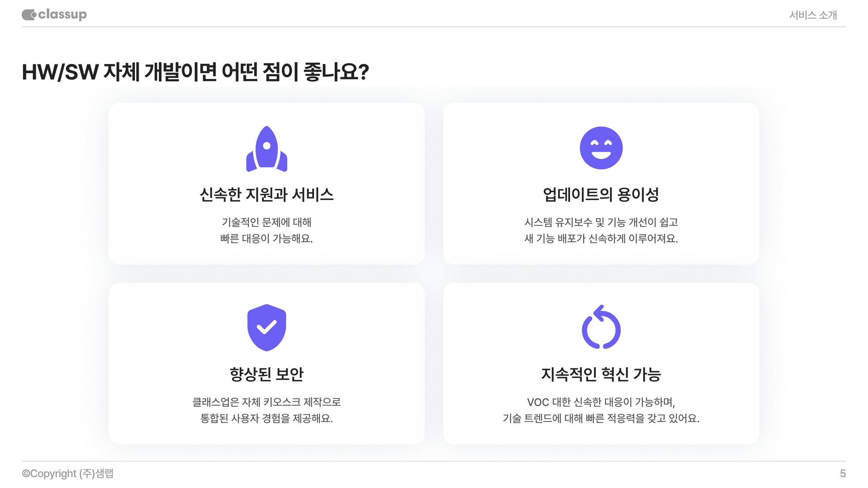868x488 pixels.
Task: Click the smiling face icon
Action: [x=601, y=148]
